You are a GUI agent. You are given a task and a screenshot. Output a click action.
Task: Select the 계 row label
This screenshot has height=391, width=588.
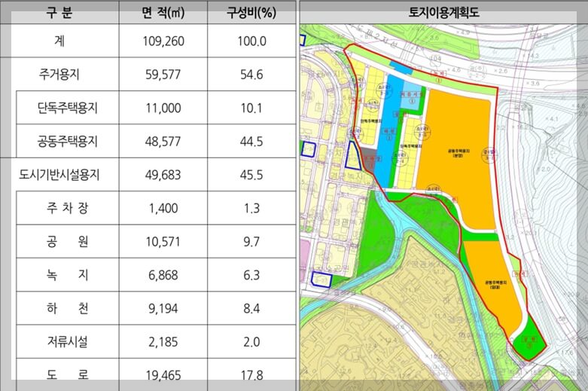tap(59, 41)
